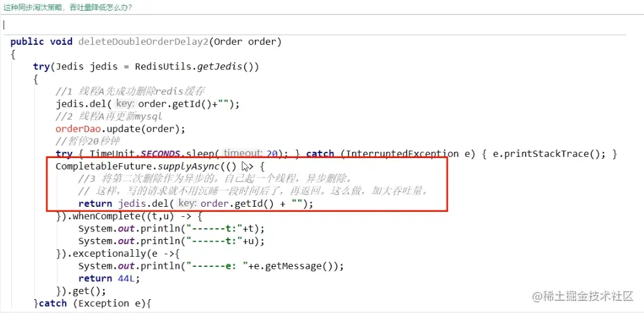644x313 pixels.
Task: Click the }).get(); line
Action: [81, 291]
